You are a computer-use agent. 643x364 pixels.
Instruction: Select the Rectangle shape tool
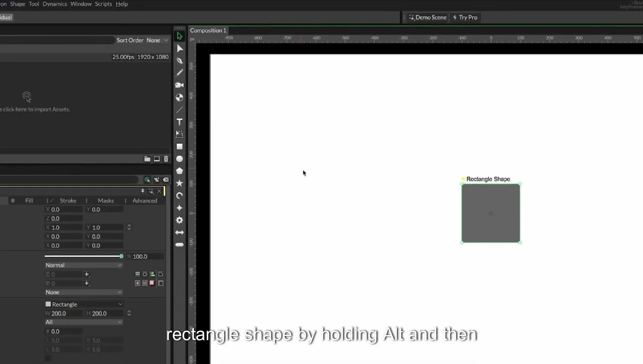coord(180,147)
